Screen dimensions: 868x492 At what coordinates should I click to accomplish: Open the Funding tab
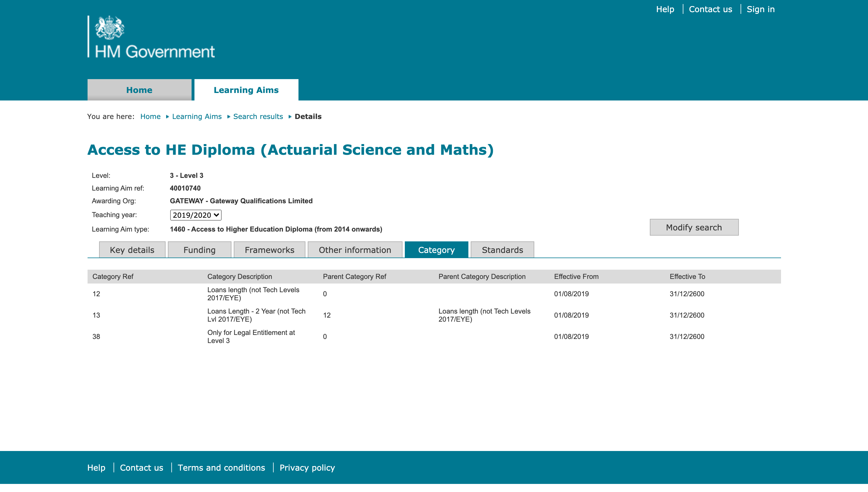(x=199, y=250)
